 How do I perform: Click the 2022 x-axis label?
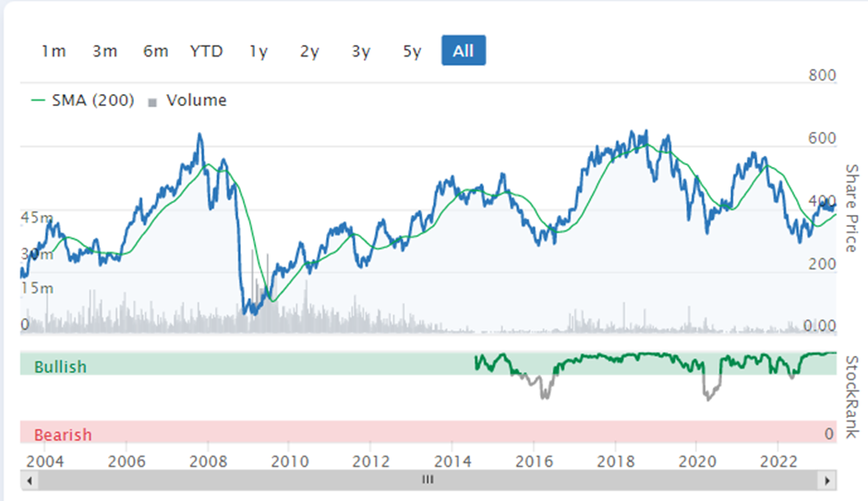click(x=778, y=461)
